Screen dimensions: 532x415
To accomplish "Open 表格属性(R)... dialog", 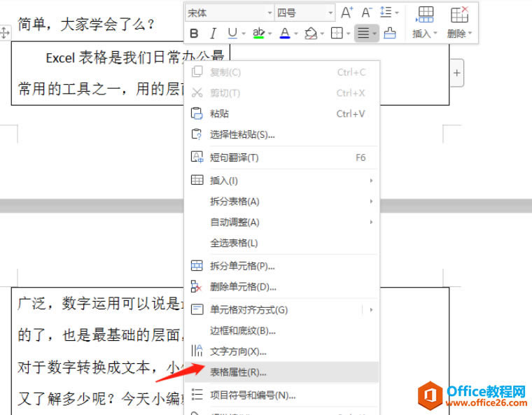I will (281, 372).
